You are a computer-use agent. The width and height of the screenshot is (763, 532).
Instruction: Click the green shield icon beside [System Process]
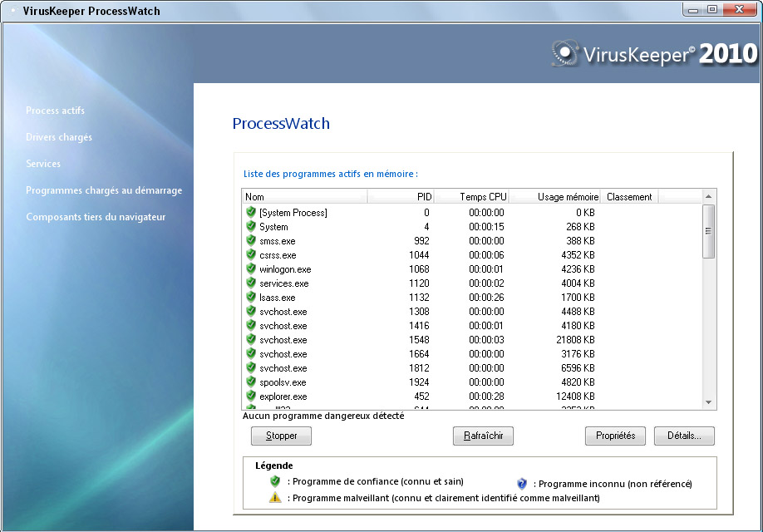[x=251, y=212]
